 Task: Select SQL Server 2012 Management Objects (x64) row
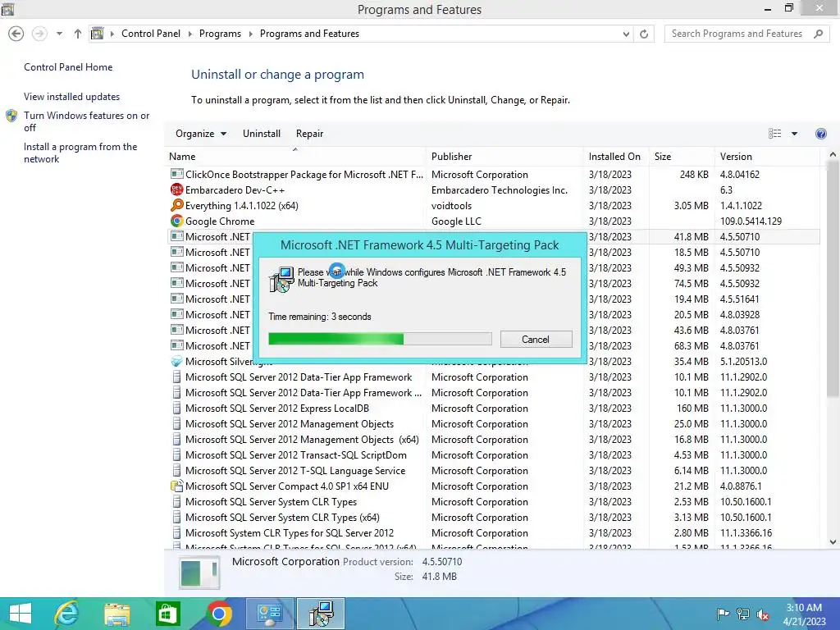(x=493, y=440)
